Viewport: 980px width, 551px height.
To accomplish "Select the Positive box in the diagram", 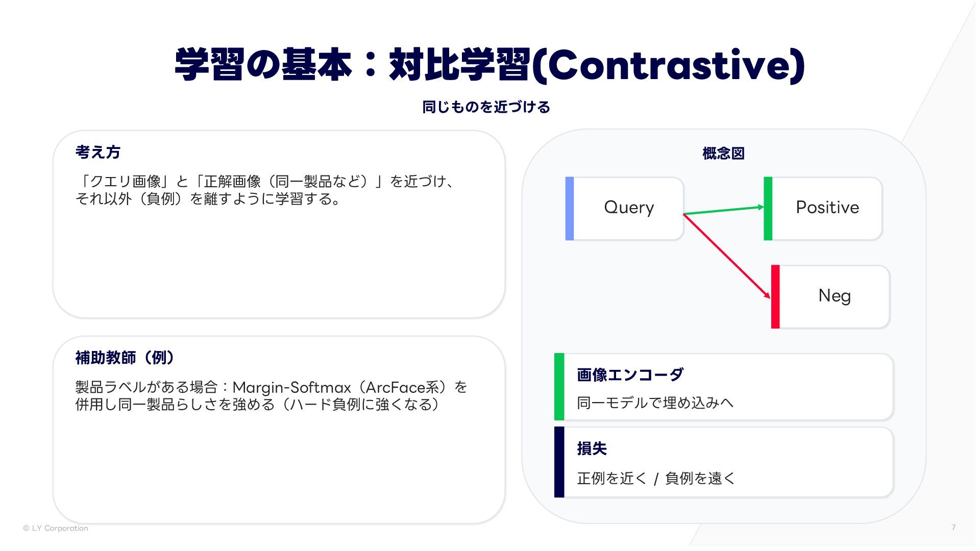I will coord(823,209).
